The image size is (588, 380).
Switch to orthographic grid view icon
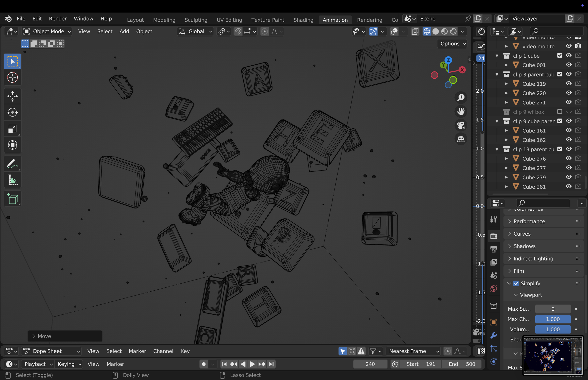[x=461, y=139]
